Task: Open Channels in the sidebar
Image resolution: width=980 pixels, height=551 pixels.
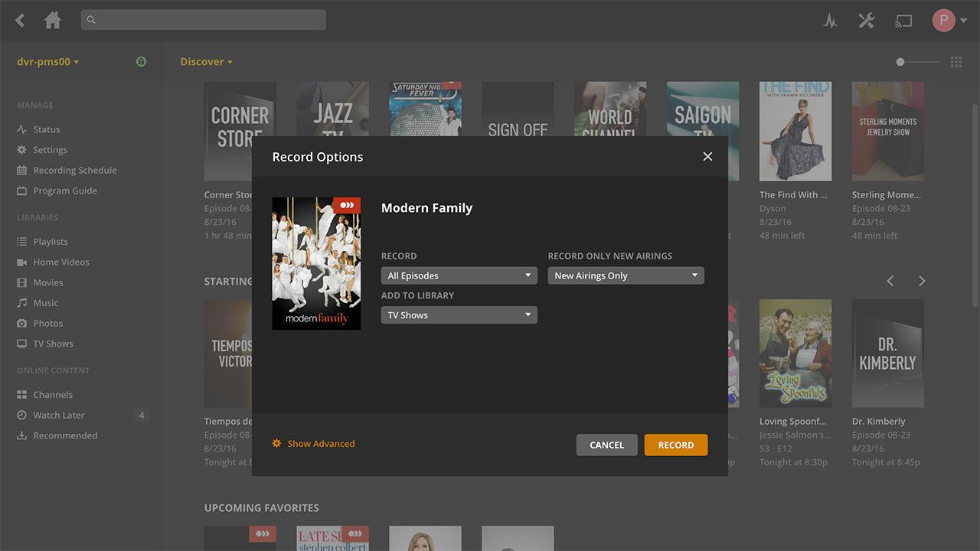Action: [x=53, y=395]
